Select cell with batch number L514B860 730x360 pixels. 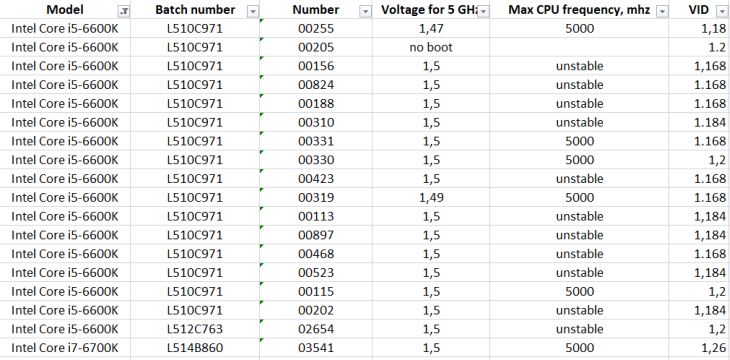coord(195,347)
